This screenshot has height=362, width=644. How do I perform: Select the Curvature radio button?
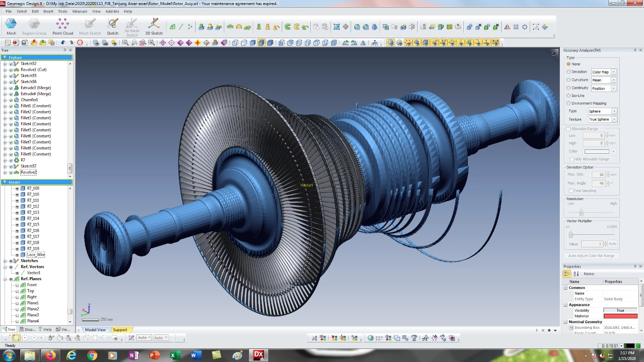point(569,80)
